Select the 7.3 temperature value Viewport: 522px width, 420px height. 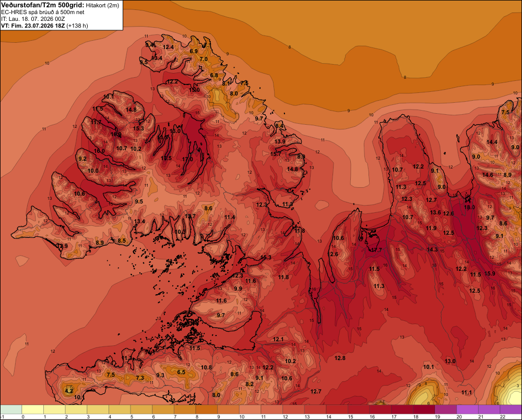[x=140, y=378]
